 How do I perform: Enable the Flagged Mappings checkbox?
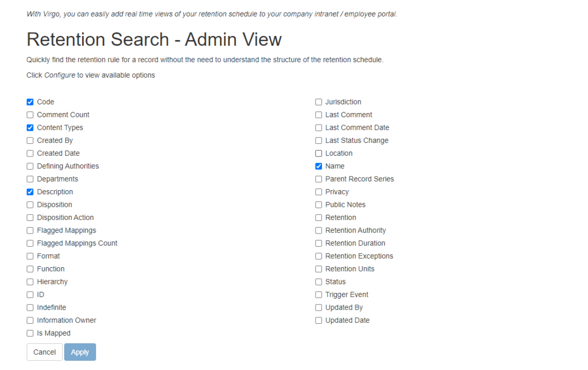click(x=30, y=230)
